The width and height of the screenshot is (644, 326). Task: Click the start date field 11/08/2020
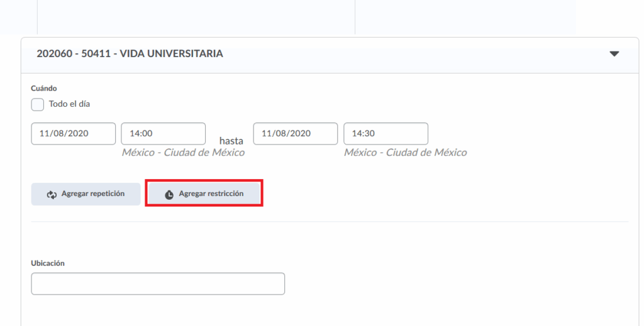click(x=73, y=133)
